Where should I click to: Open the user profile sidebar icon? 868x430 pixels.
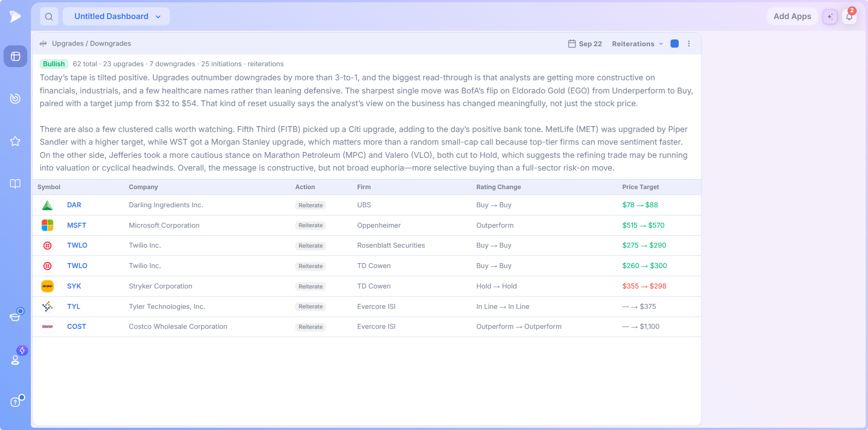[15, 360]
